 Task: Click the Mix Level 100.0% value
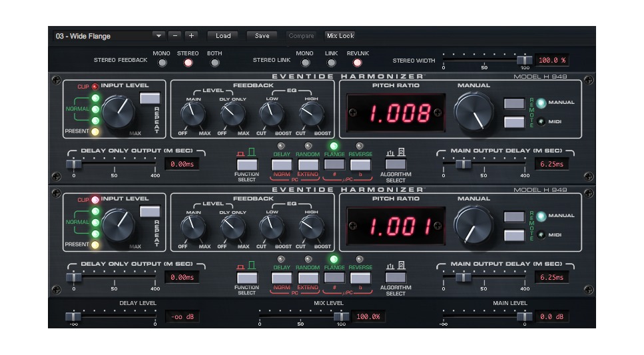pos(368,317)
